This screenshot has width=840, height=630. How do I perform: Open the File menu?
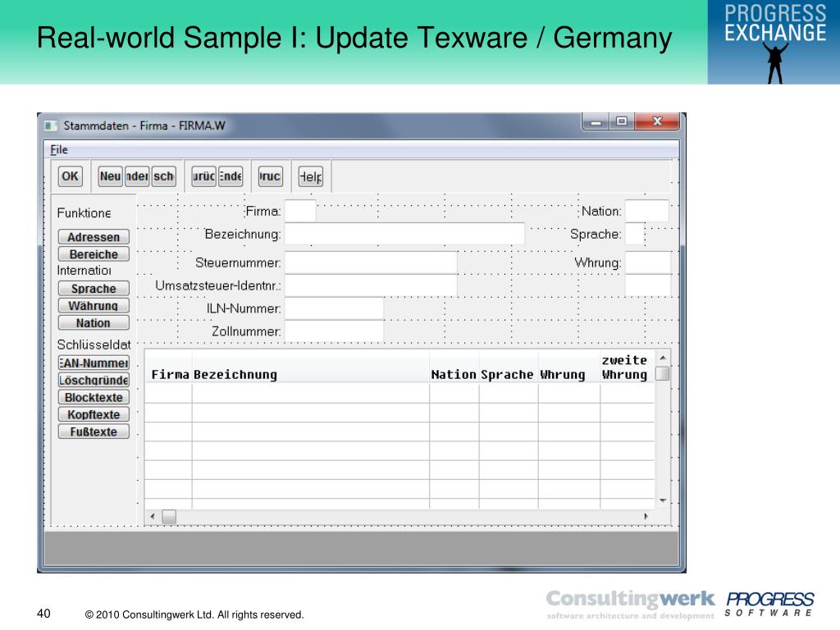(x=59, y=150)
